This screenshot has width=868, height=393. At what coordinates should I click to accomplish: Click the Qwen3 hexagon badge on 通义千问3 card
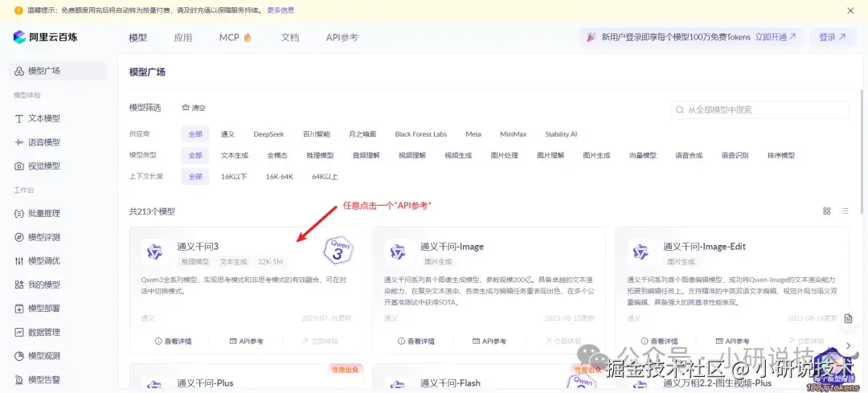pyautogui.click(x=339, y=251)
